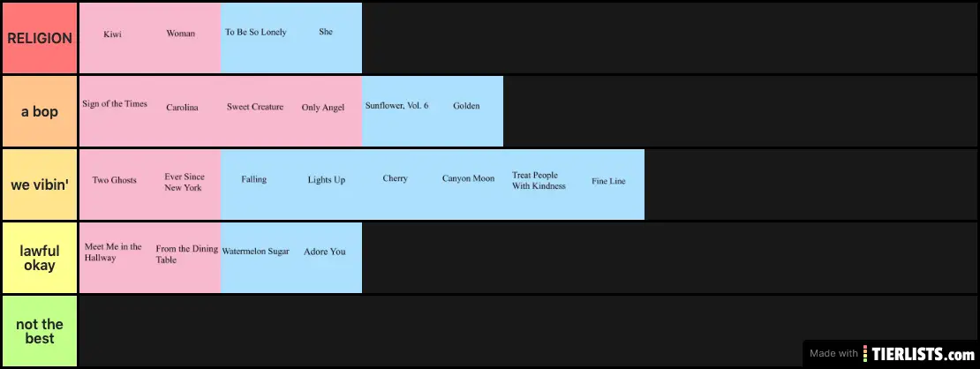
Task: Select the yellow "lawful okay" tier label
Action: pos(39,258)
